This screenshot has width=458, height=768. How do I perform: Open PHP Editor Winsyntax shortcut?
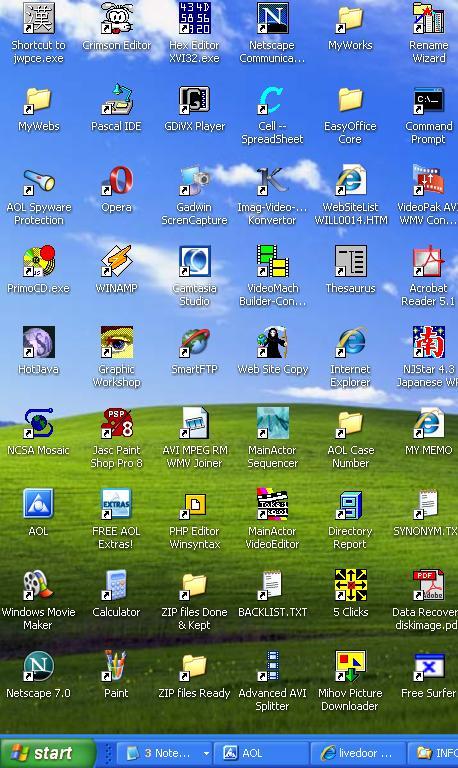[x=194, y=505]
